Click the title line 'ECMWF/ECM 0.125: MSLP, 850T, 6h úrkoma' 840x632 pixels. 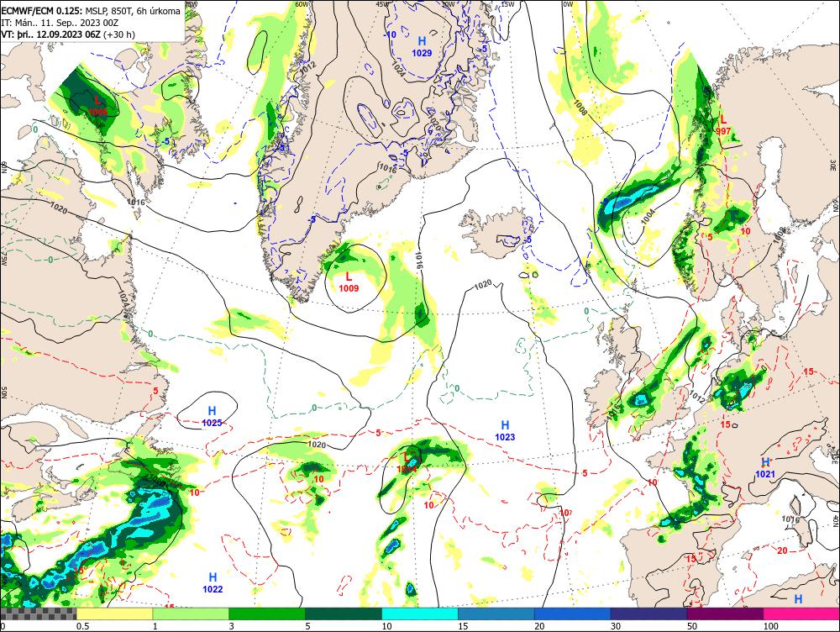91,11
